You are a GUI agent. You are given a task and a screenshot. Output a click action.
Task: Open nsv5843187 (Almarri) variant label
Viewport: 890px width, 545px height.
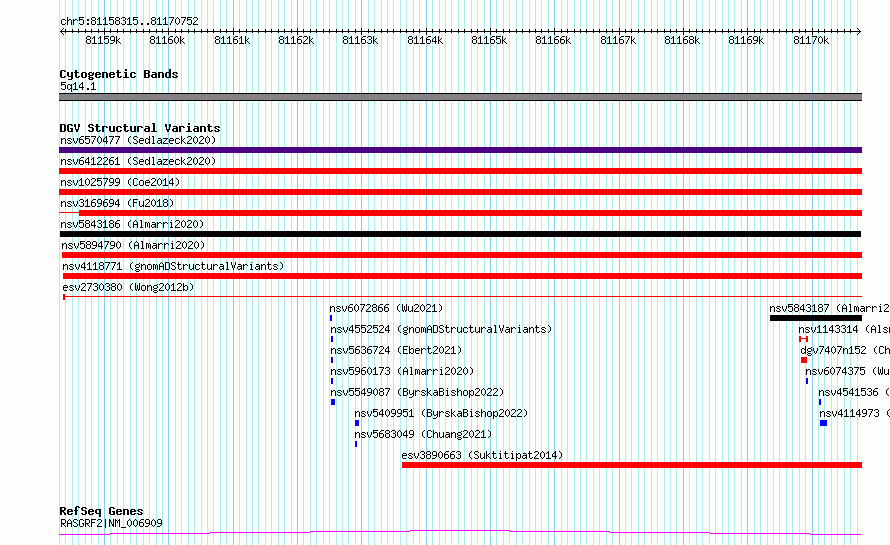[829, 308]
